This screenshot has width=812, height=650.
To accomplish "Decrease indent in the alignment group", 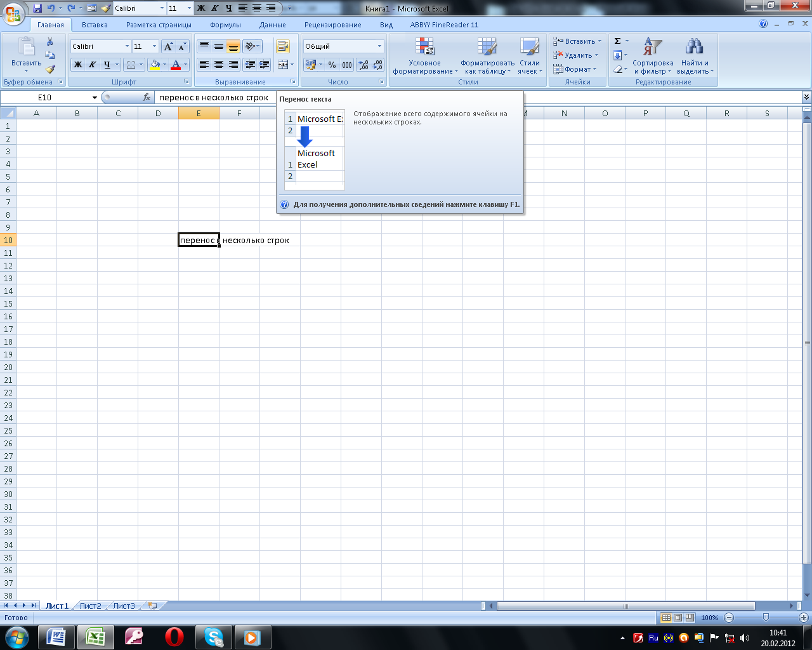I will tap(250, 65).
